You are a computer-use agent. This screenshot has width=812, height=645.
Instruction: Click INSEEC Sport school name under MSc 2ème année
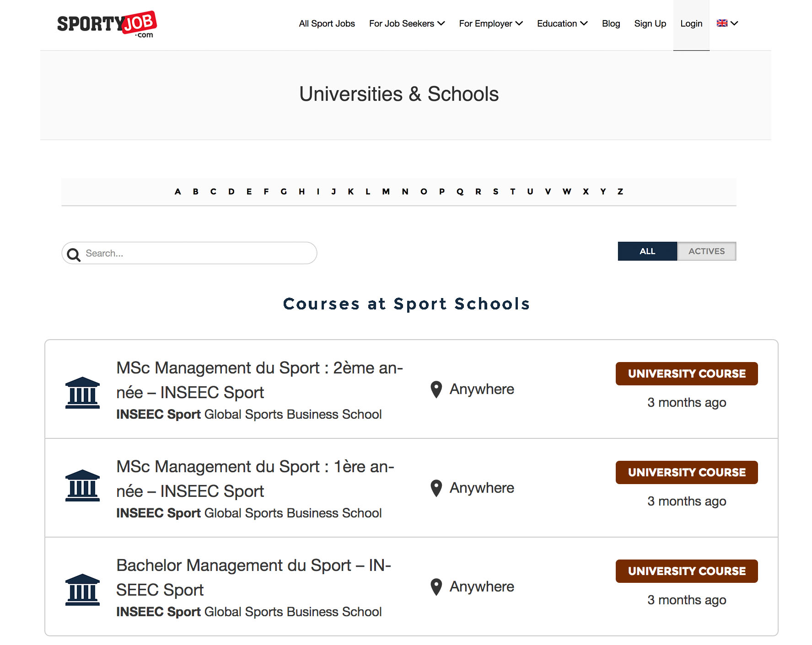coord(158,414)
